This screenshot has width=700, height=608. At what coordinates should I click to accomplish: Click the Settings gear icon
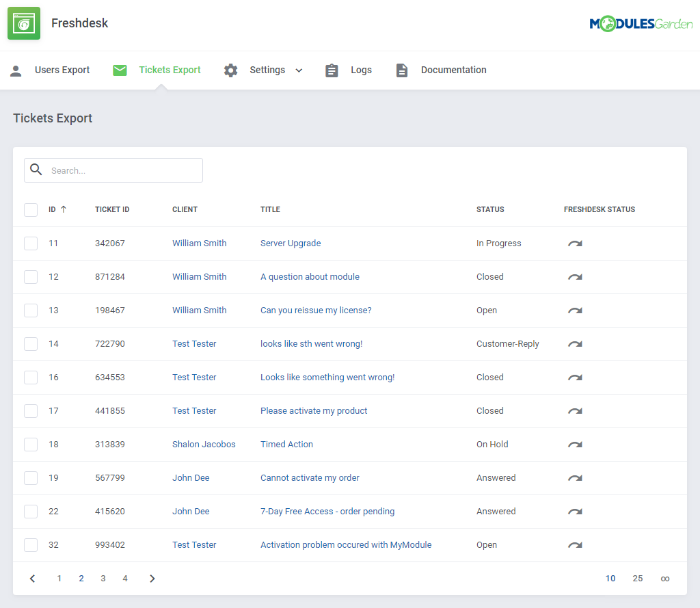[231, 70]
